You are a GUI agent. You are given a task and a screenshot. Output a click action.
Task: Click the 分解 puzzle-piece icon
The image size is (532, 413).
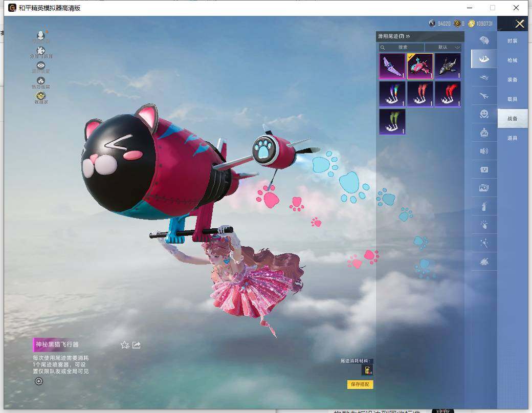[x=41, y=51]
